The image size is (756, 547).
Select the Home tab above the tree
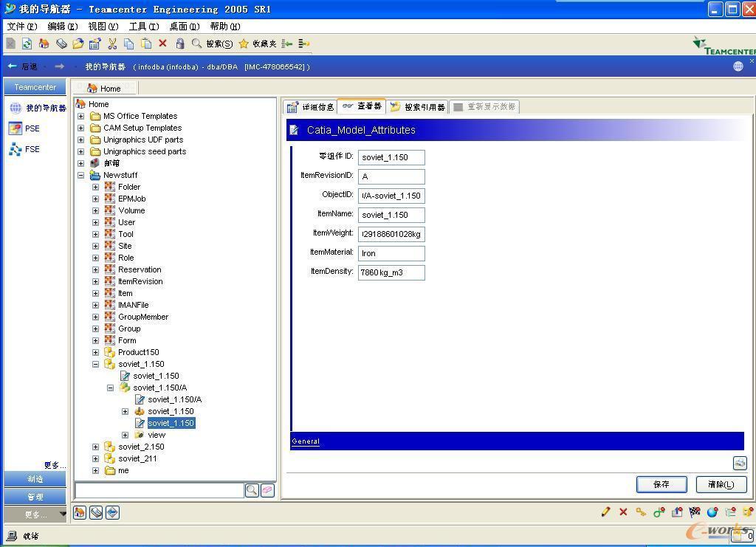pos(105,88)
